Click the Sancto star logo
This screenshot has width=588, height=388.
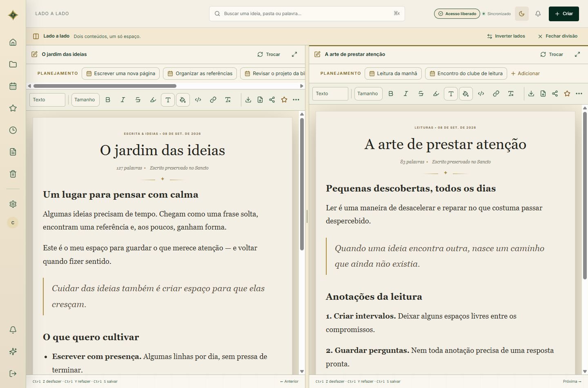coord(13,15)
